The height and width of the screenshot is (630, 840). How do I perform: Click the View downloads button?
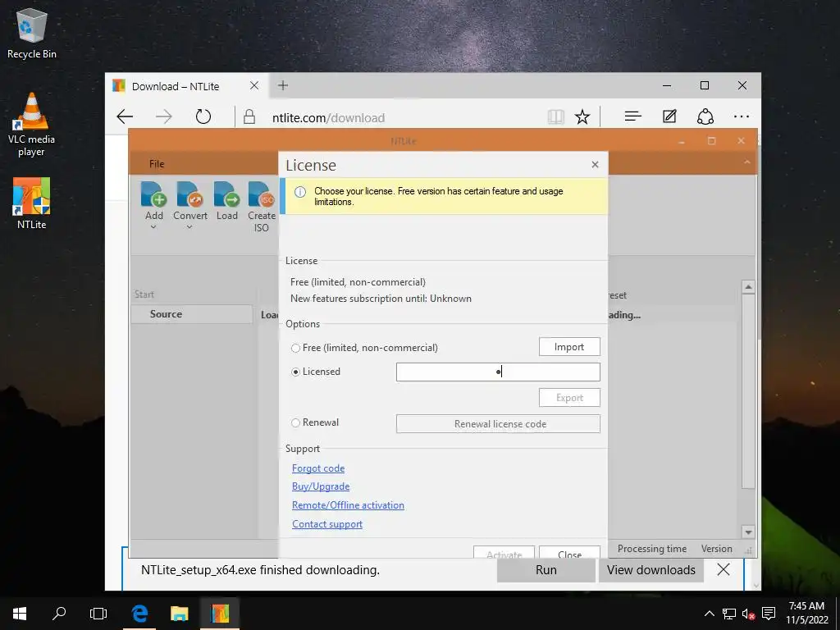(x=651, y=570)
